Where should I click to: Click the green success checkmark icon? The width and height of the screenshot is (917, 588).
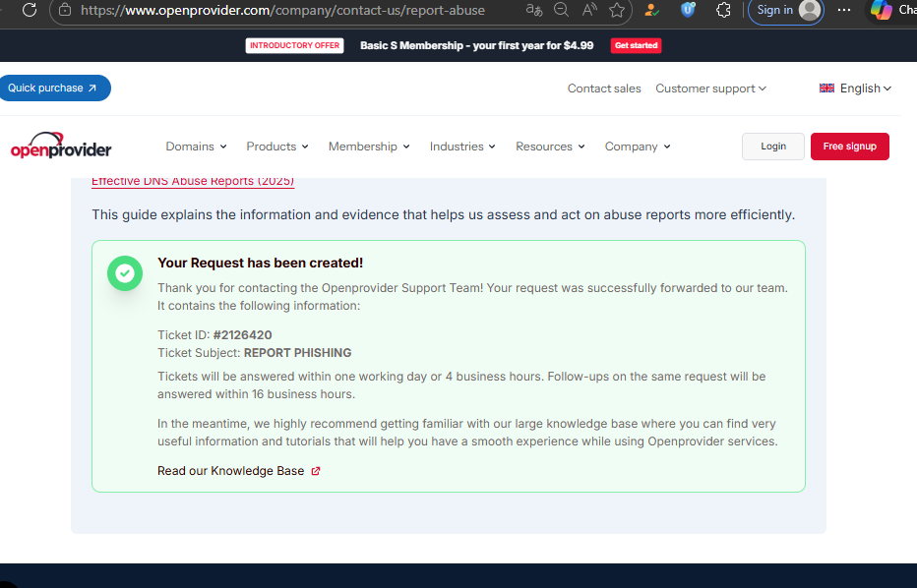(125, 273)
